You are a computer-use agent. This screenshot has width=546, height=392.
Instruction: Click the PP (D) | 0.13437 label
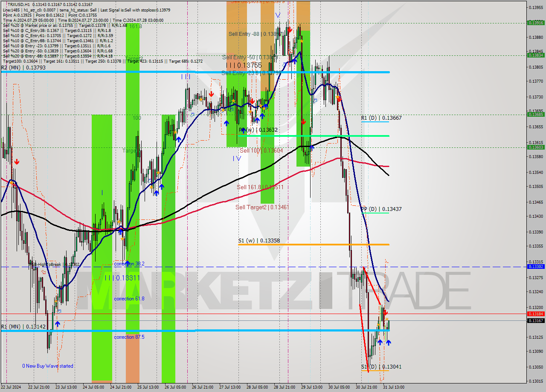pyautogui.click(x=381, y=209)
